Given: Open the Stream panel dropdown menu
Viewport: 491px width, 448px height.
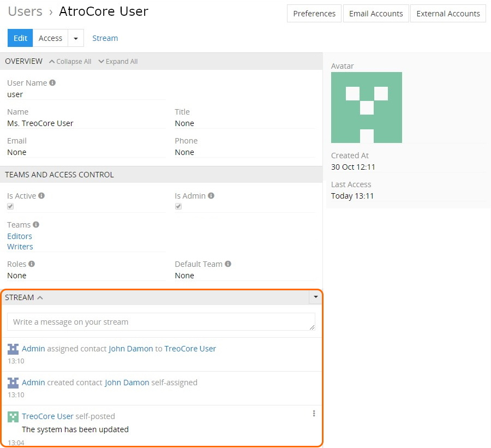Looking at the screenshot, I should (316, 297).
